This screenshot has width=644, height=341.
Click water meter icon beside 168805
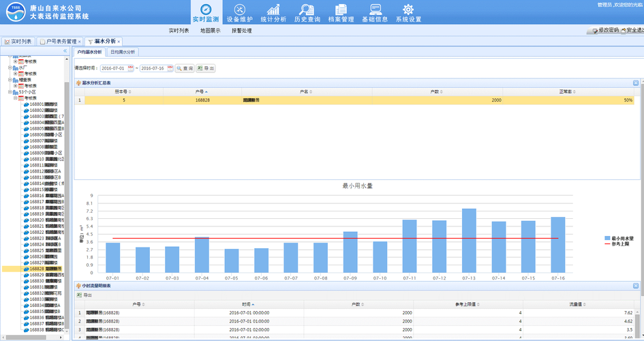point(27,129)
